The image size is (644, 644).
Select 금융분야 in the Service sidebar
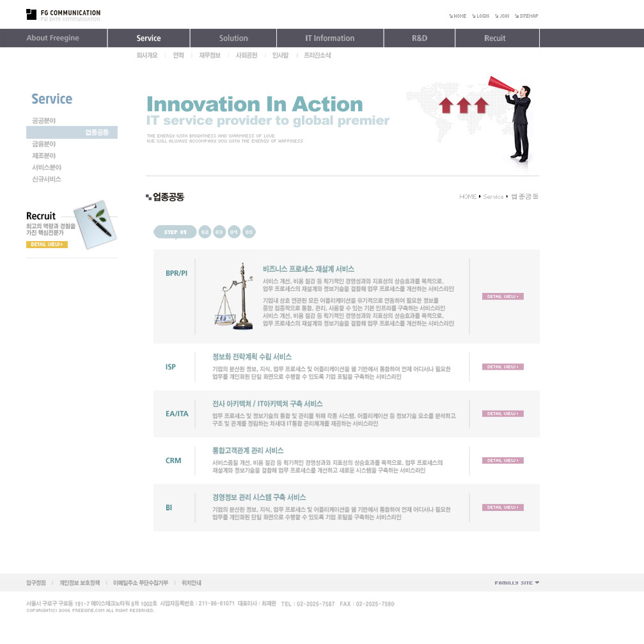(44, 145)
